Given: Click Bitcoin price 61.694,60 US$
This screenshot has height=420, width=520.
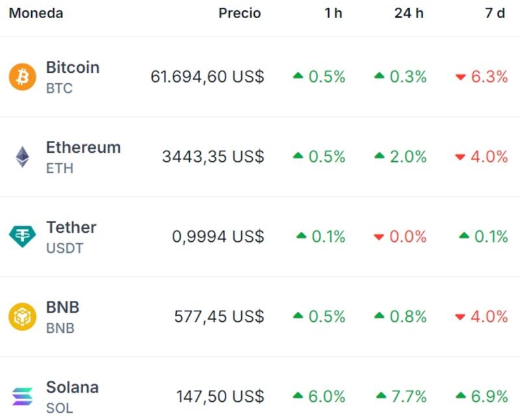Looking at the screenshot, I should coord(207,77).
